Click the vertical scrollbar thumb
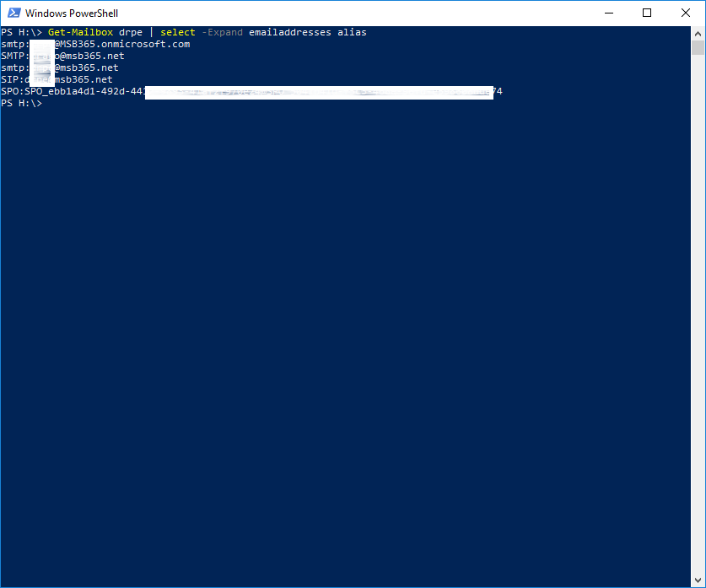Image resolution: width=706 pixels, height=588 pixels. point(698,47)
